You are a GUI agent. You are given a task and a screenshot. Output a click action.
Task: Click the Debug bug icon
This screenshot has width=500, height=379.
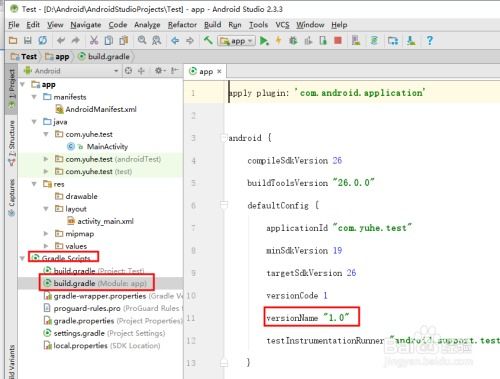click(293, 41)
